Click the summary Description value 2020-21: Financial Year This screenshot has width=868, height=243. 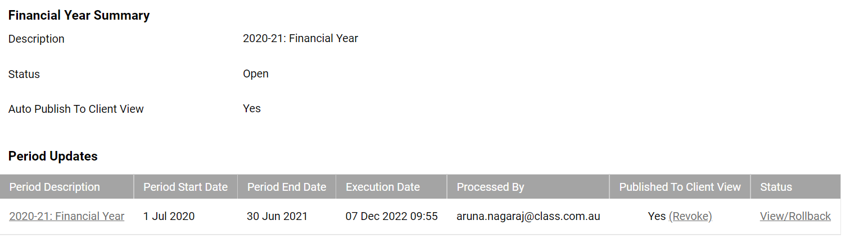(300, 39)
